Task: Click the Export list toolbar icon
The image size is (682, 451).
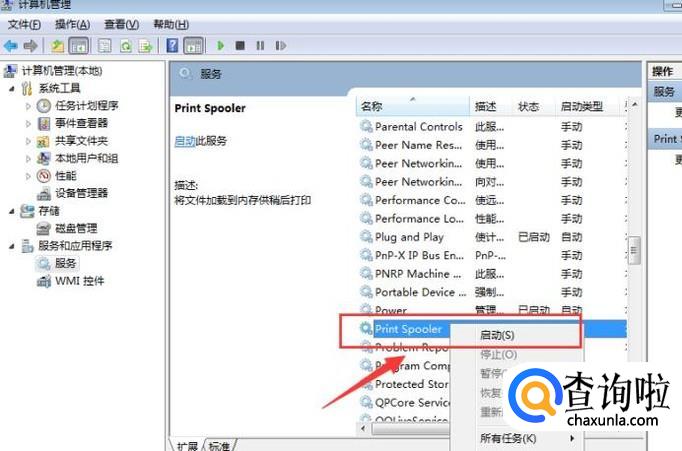Action: [146, 46]
